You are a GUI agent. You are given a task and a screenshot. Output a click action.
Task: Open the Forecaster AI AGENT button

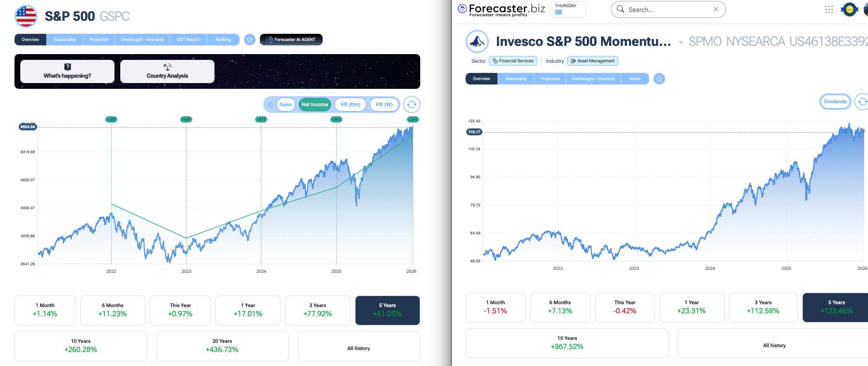point(291,40)
